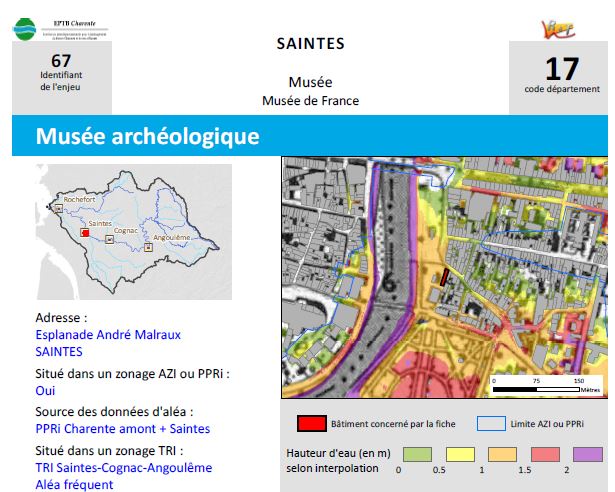Select the purple water height swatch
The width and height of the screenshot is (615, 492).
591,455
